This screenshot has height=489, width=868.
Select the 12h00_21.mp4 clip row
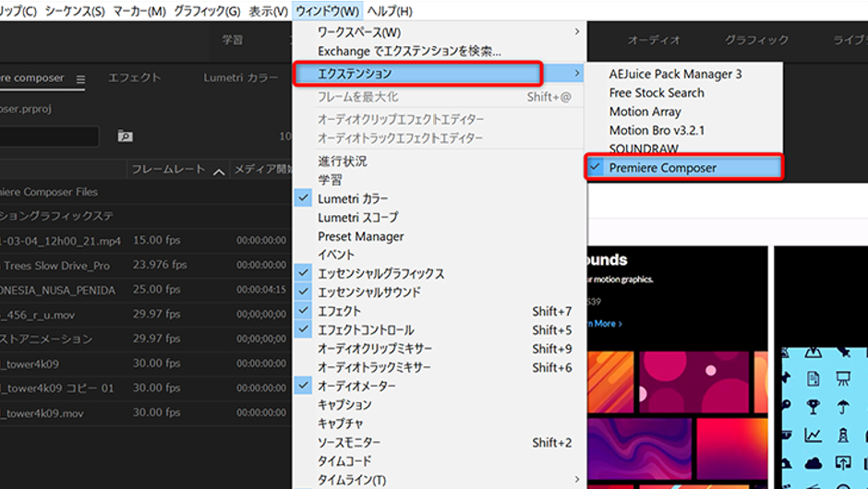[145, 241]
